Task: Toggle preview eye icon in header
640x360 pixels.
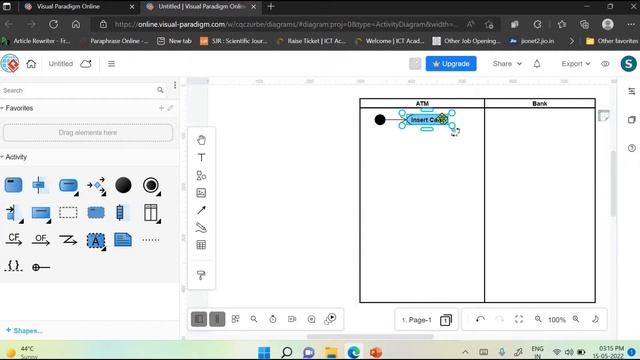Action: (605, 64)
